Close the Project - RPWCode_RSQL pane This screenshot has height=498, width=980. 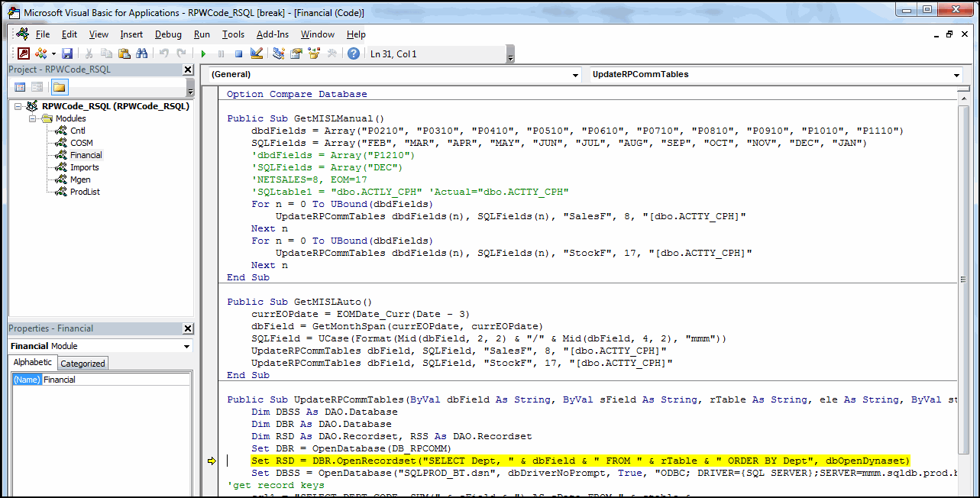188,70
